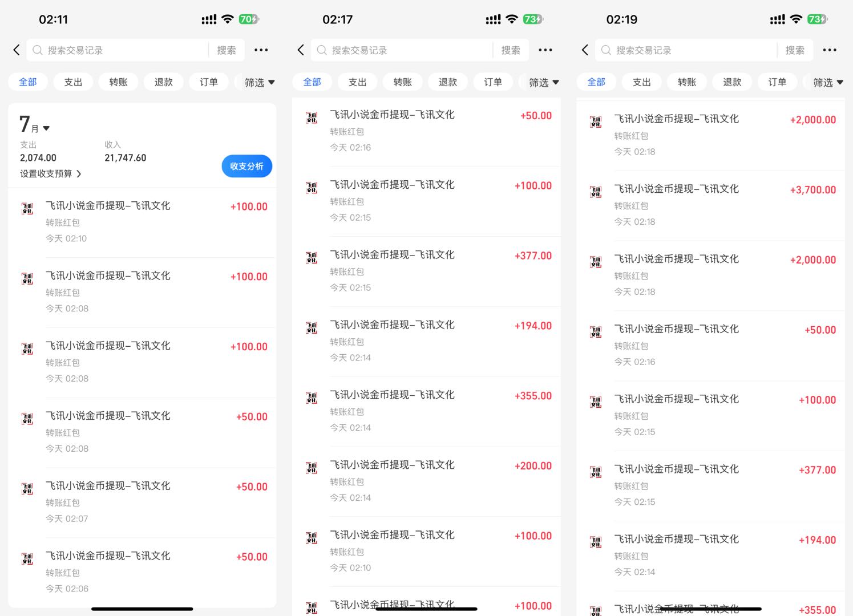Select the 支出 tab on the 02:19 screen
Screen dimensions: 853x616
pyautogui.click(x=642, y=82)
